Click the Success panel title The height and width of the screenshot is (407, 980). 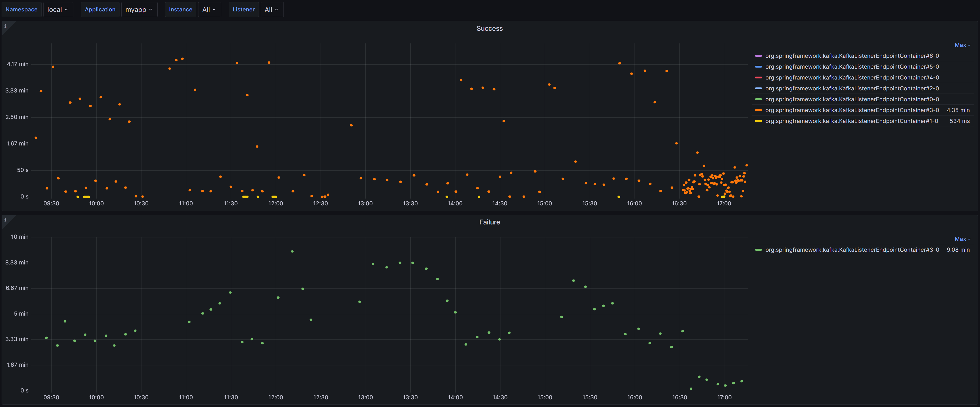(x=489, y=29)
